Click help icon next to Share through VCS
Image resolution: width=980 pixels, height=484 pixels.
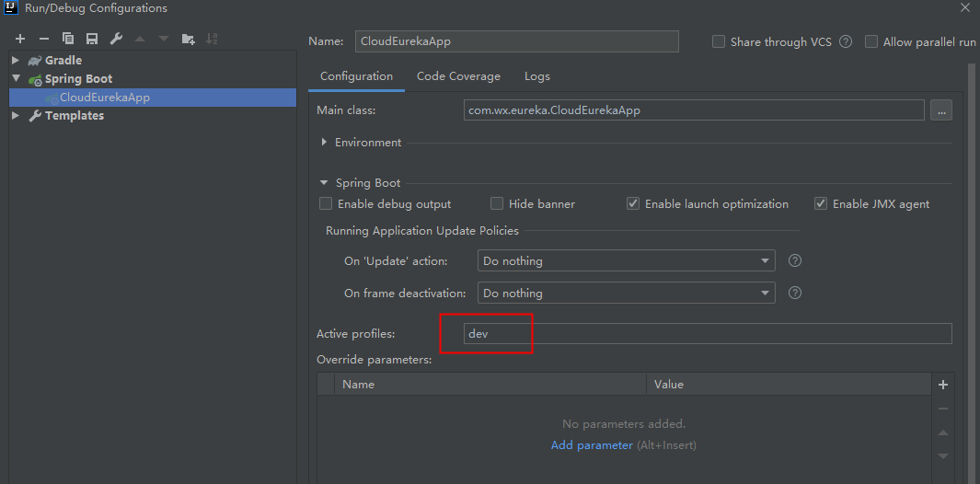[x=846, y=42]
